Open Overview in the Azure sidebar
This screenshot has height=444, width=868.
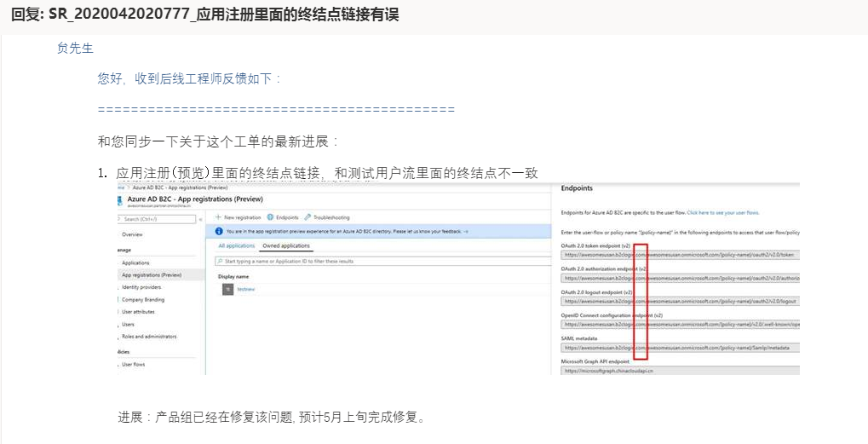coord(132,234)
